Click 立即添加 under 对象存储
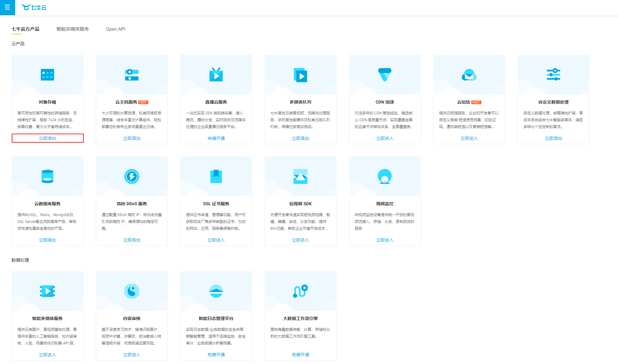This screenshot has width=618, height=364. [47, 138]
